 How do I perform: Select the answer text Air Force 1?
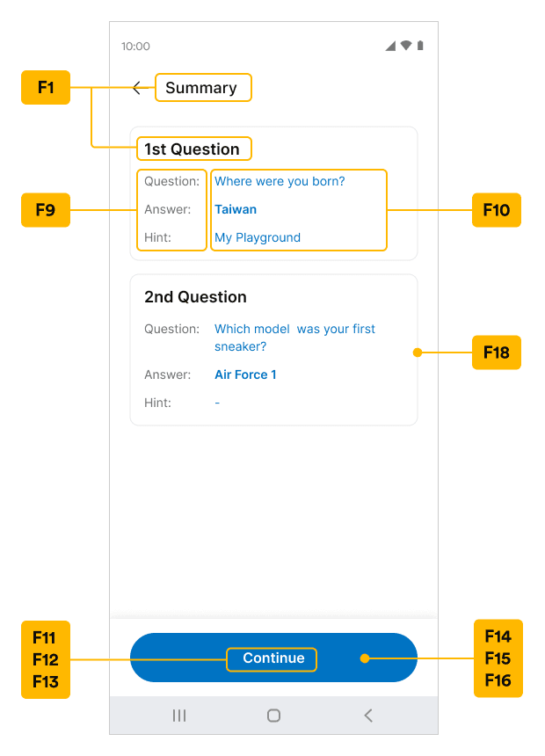tap(245, 374)
